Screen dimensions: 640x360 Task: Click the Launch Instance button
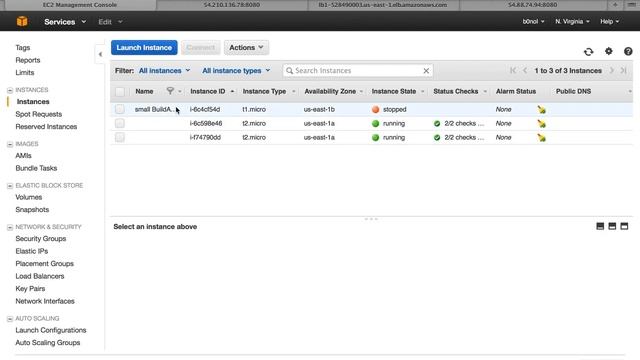click(144, 47)
